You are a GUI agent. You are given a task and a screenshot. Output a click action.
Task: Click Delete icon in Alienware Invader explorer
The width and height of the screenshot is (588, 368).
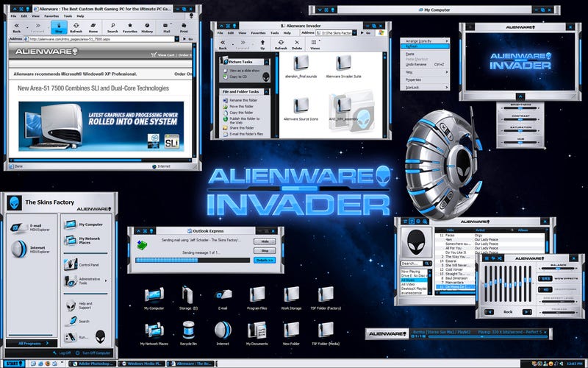pyautogui.click(x=297, y=44)
